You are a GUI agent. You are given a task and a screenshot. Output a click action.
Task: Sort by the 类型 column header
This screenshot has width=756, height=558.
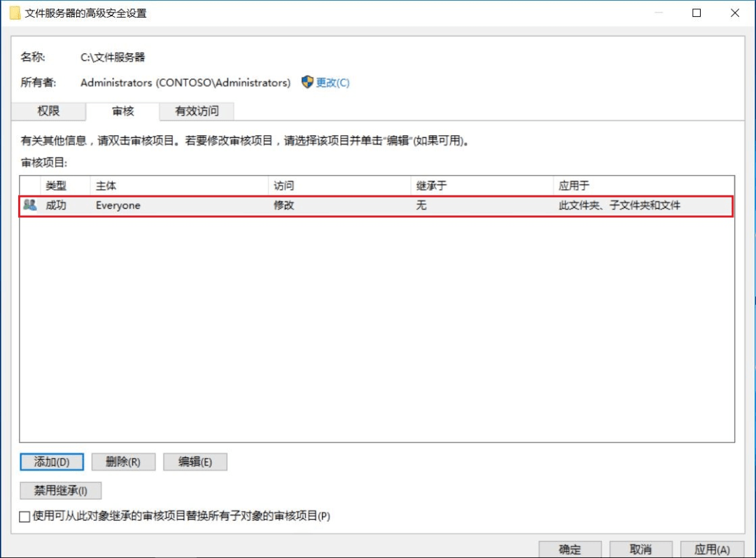pyautogui.click(x=66, y=186)
